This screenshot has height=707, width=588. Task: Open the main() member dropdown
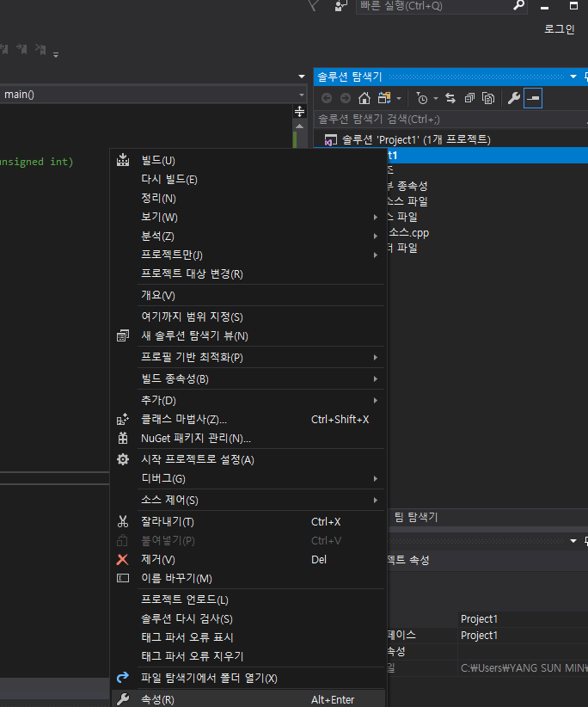click(302, 95)
